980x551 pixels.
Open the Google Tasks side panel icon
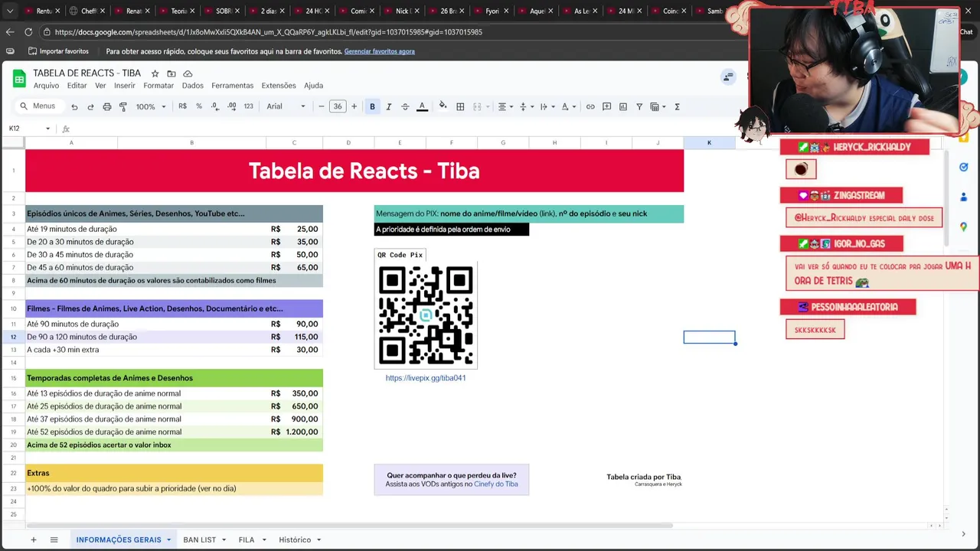(963, 167)
